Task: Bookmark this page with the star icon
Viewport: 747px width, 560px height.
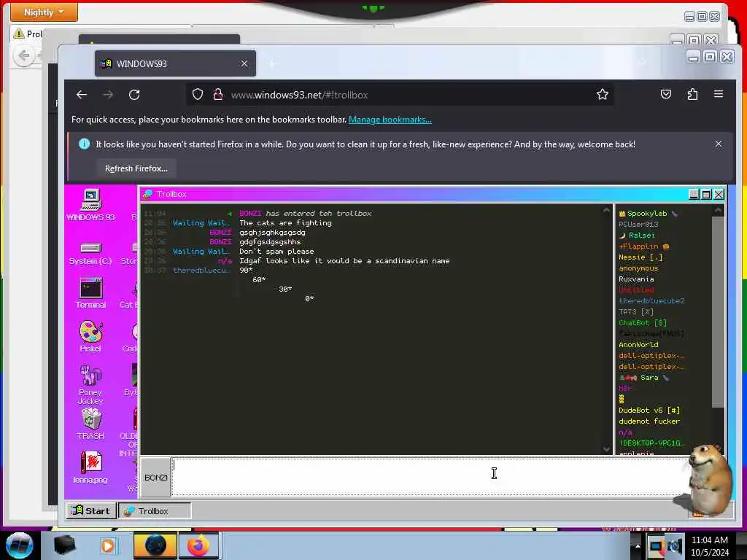Action: point(602,94)
